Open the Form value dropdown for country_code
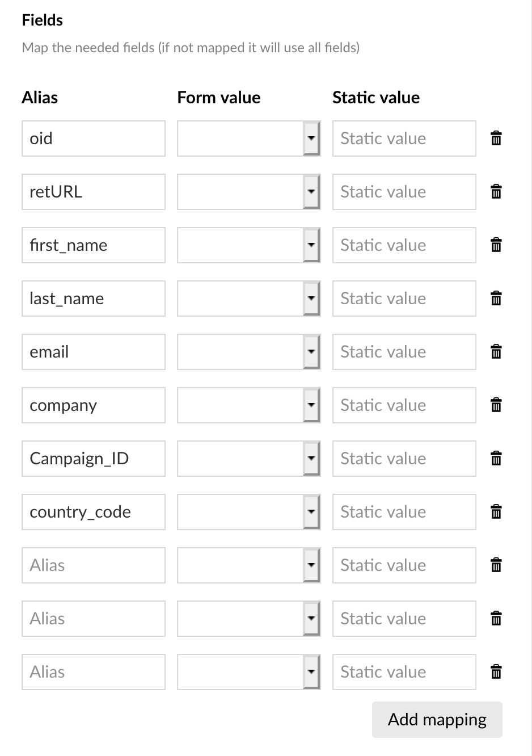The height and width of the screenshot is (756, 532). [311, 512]
